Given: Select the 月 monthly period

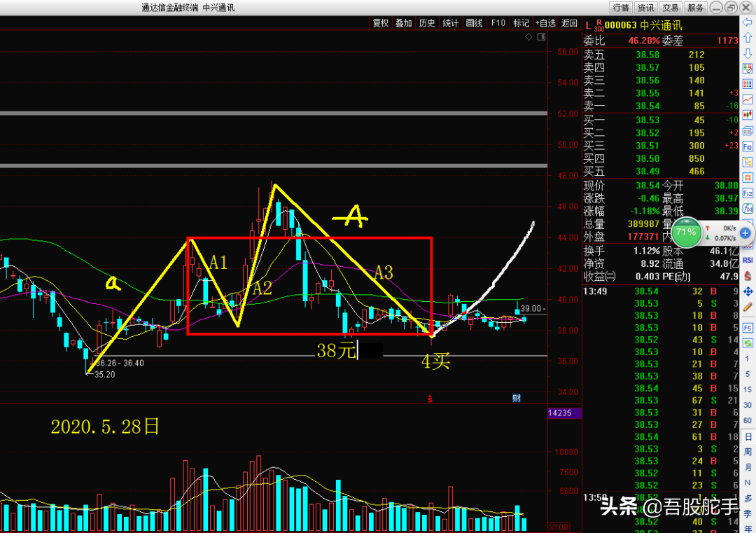Looking at the screenshot, I should coord(748,468).
